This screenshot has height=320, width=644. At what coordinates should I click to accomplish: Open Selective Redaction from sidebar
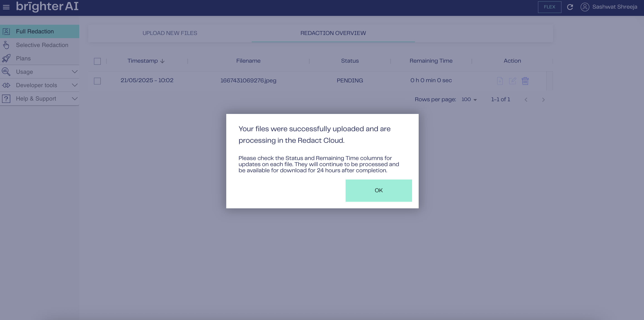click(x=42, y=45)
